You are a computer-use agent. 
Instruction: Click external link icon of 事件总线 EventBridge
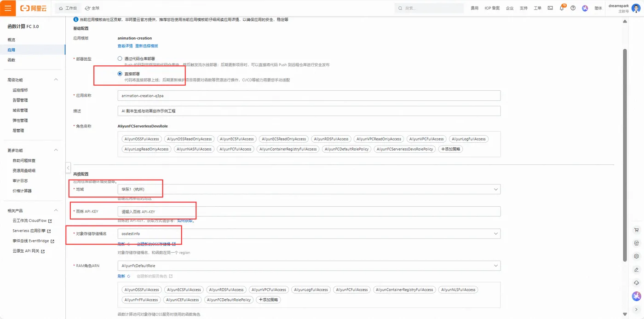(x=52, y=241)
